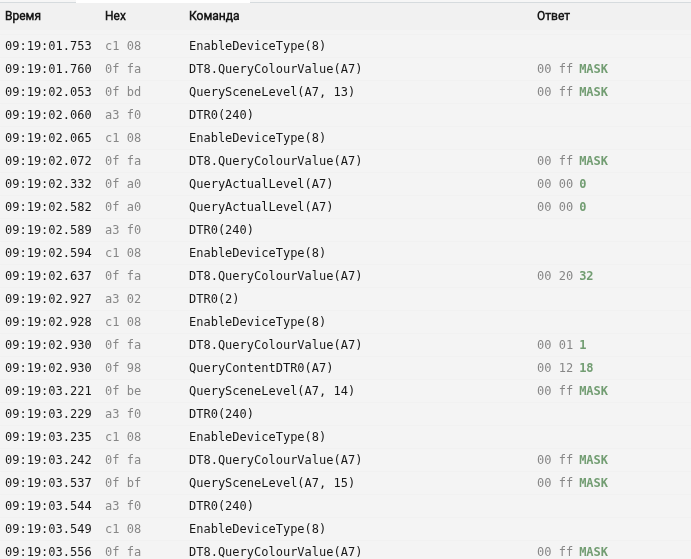Select hex value 0f bd
The image size is (691, 559).
click(x=123, y=92)
